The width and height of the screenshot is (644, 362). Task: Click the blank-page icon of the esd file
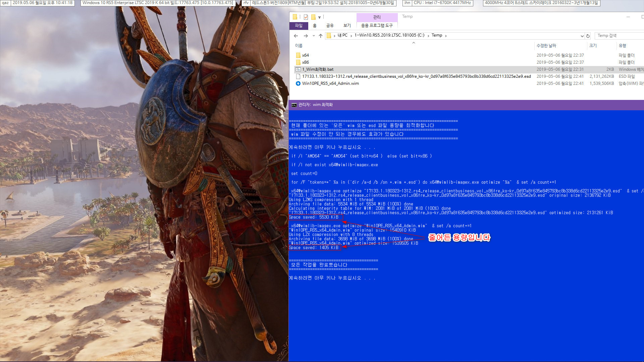[298, 76]
